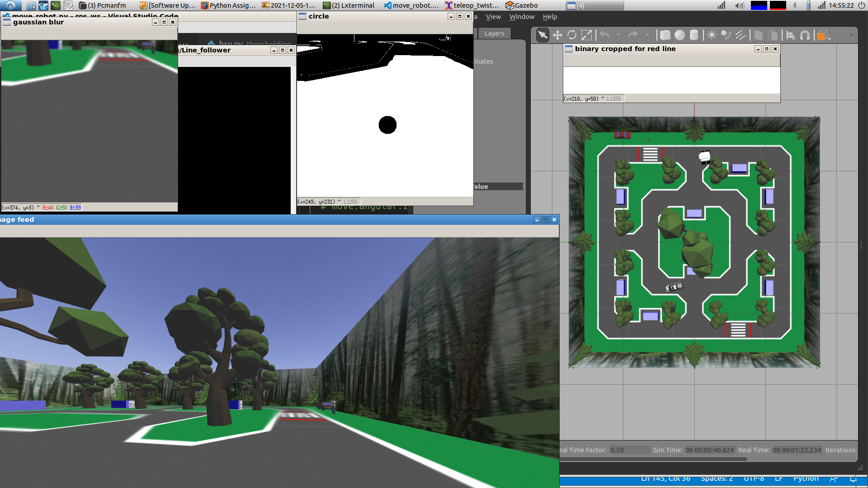Activate the scale mode tool
The width and height of the screenshot is (868, 488).
pyautogui.click(x=586, y=35)
